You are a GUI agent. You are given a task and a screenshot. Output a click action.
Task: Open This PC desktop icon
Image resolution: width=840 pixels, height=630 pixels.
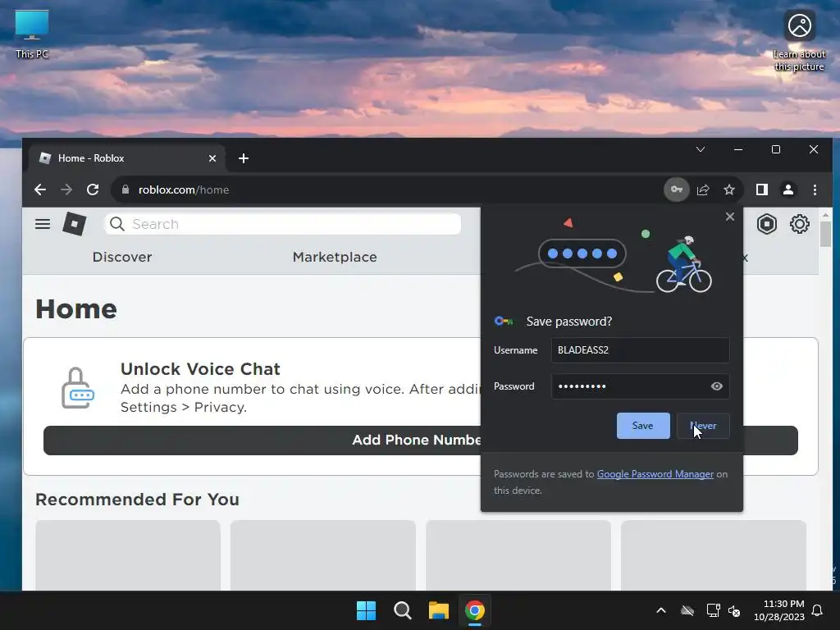pyautogui.click(x=32, y=34)
